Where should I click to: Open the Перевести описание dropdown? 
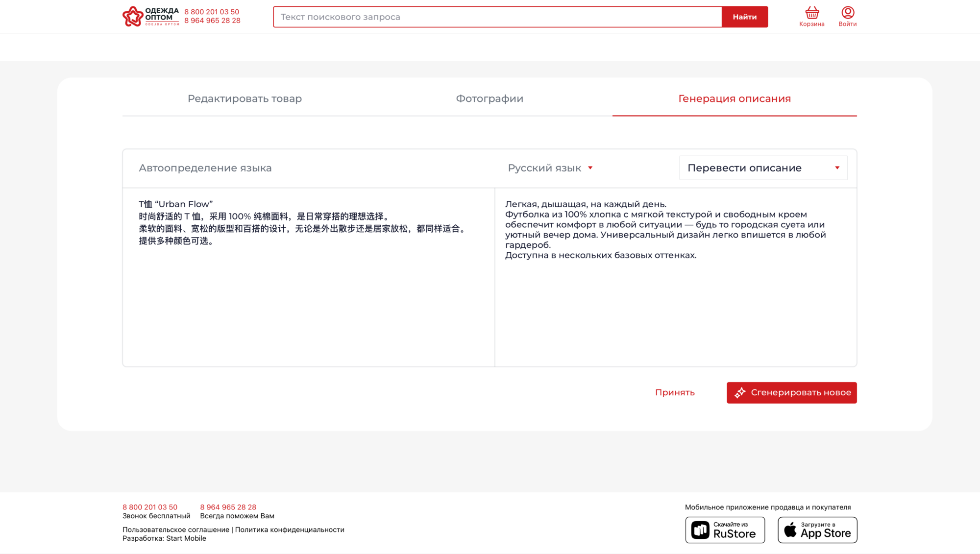point(763,168)
